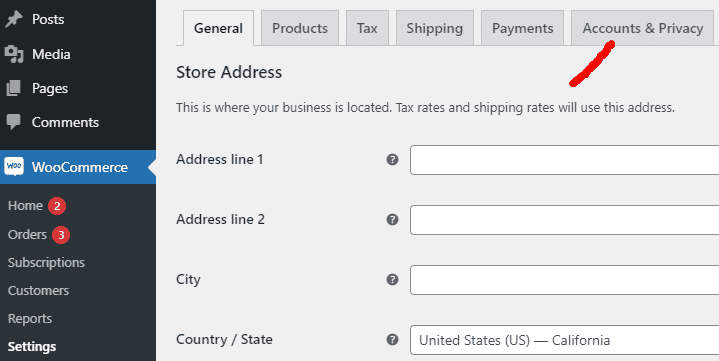This screenshot has width=719, height=361.
Task: Show help tooltip for Address line 2
Action: (392, 220)
